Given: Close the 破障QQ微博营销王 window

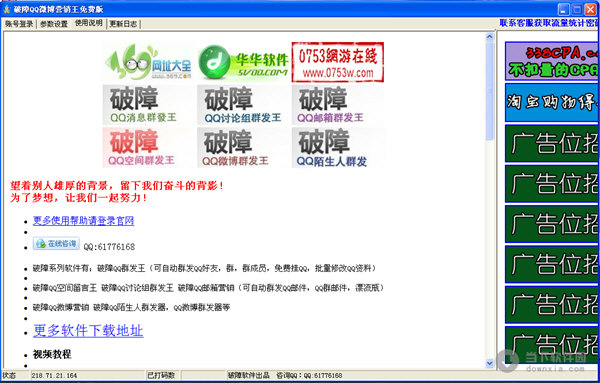Looking at the screenshot, I should click(x=590, y=9).
